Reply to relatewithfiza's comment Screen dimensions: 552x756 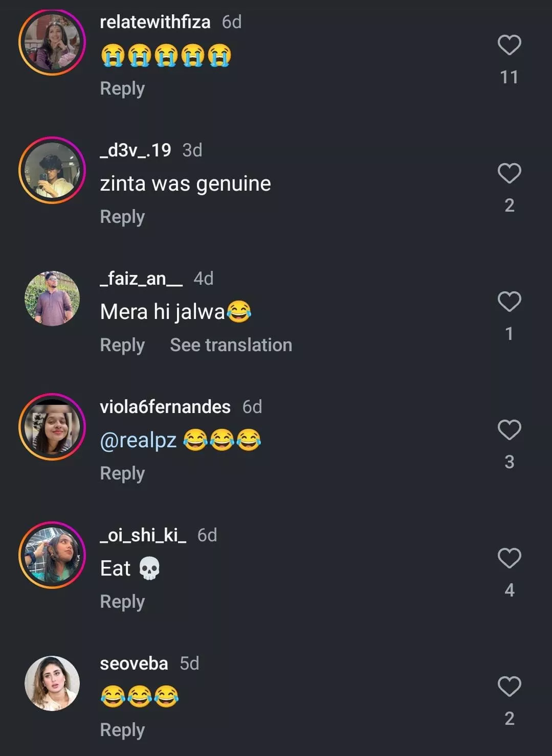coord(122,88)
